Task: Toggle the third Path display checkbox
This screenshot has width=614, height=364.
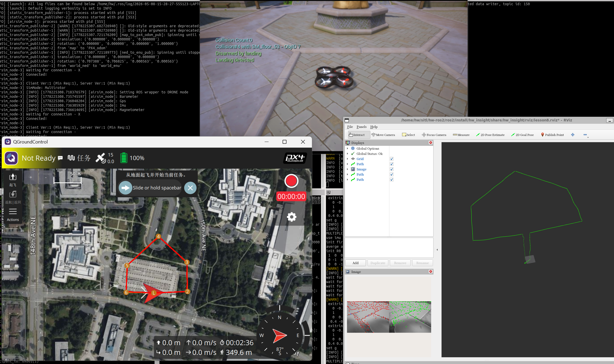Action: click(392, 180)
